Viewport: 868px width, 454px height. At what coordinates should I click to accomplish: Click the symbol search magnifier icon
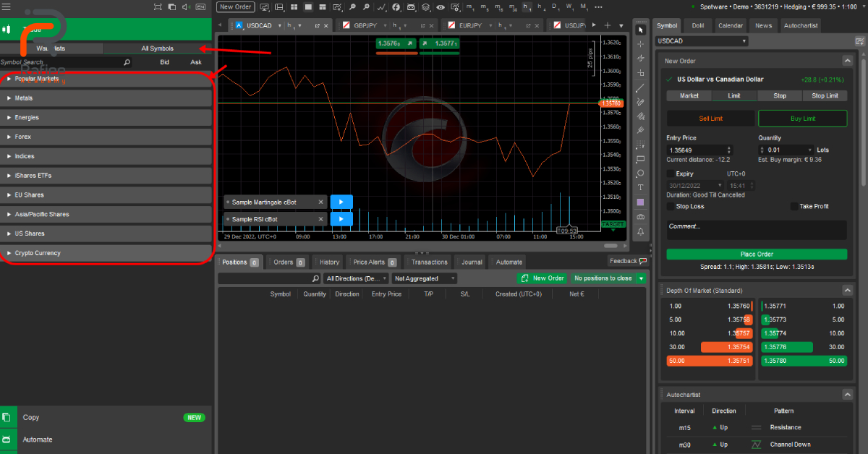click(x=127, y=62)
